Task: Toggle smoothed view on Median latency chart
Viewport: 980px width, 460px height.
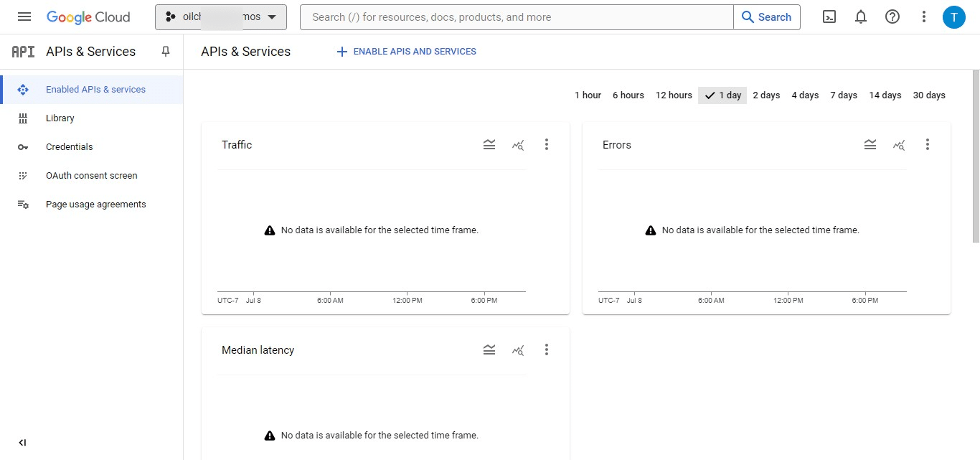Action: click(x=489, y=349)
